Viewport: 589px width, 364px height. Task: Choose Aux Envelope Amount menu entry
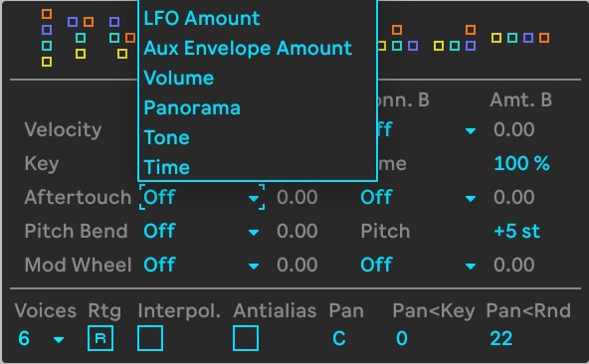(248, 48)
